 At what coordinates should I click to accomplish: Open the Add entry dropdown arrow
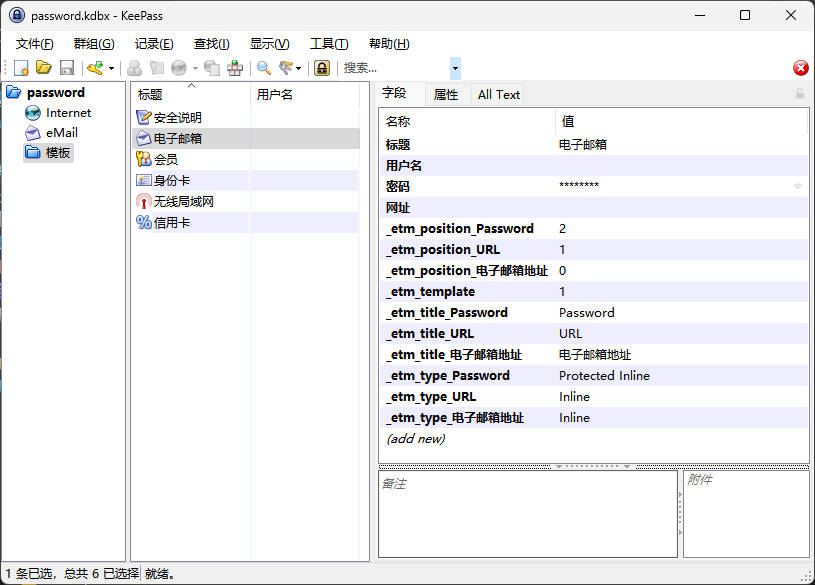pos(111,68)
